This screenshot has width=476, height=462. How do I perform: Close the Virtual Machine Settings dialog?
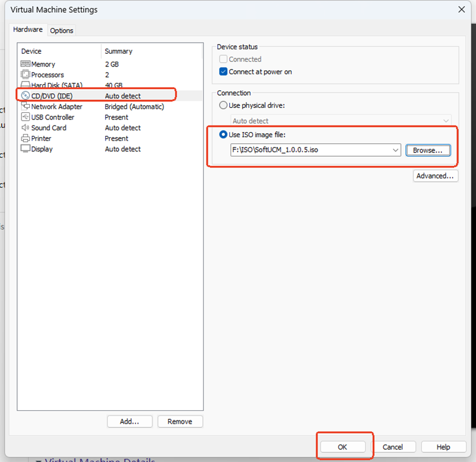(461, 9)
